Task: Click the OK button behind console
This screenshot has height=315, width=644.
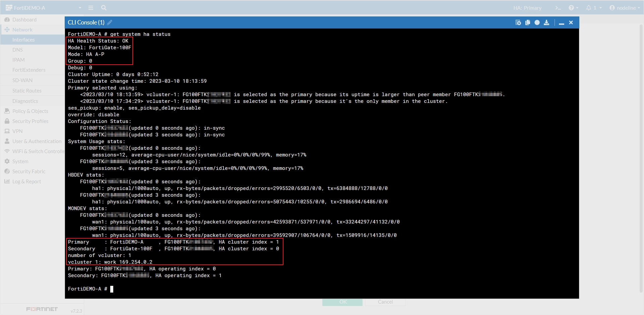Action: pos(342,302)
